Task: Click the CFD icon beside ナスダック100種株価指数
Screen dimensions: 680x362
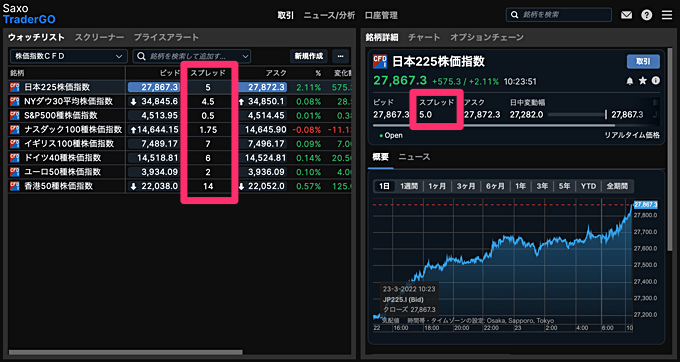Action: click(x=14, y=130)
